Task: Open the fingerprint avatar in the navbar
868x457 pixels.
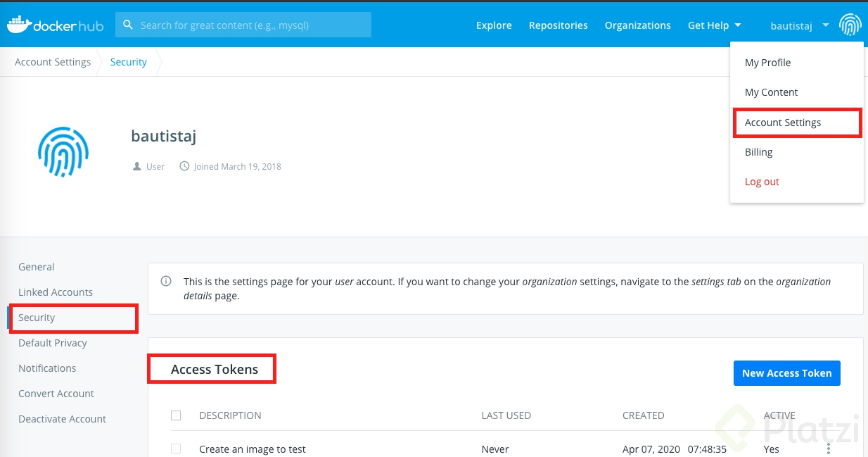Action: click(850, 23)
